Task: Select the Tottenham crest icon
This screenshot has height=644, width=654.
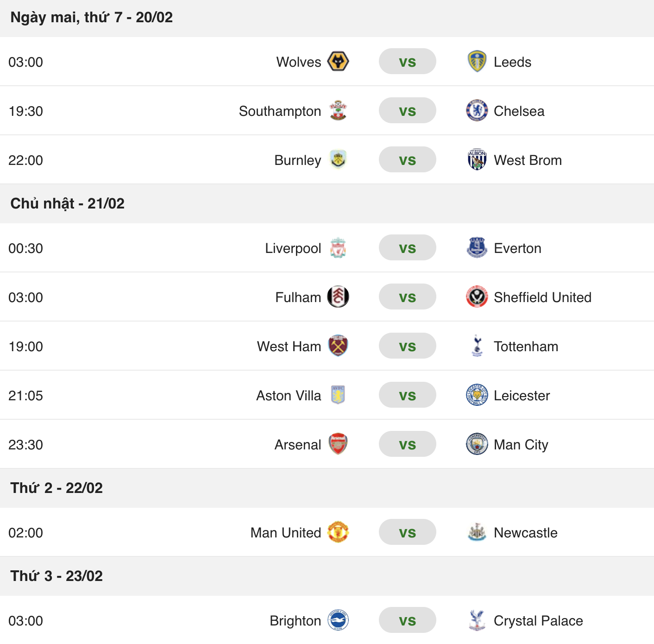Action: coord(477,346)
